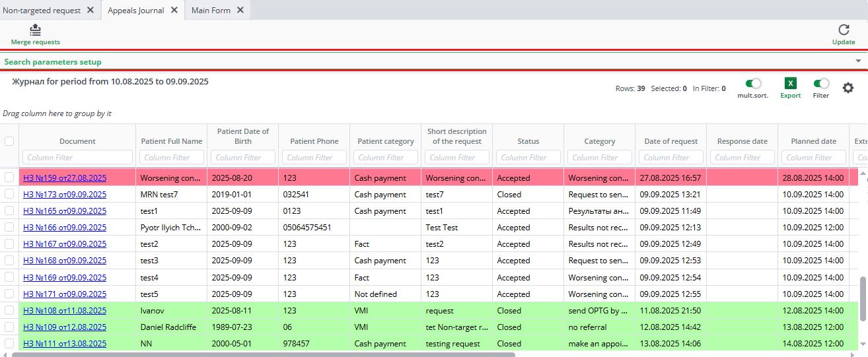The image size is (868, 357).
Task: Toggle the mult.sort. switch
Action: pos(753,84)
